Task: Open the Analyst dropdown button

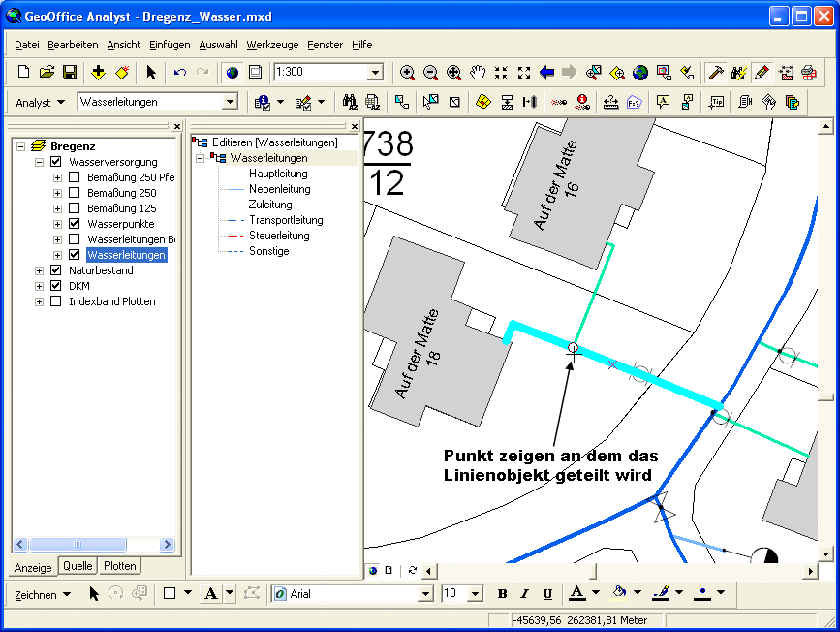Action: click(x=41, y=102)
